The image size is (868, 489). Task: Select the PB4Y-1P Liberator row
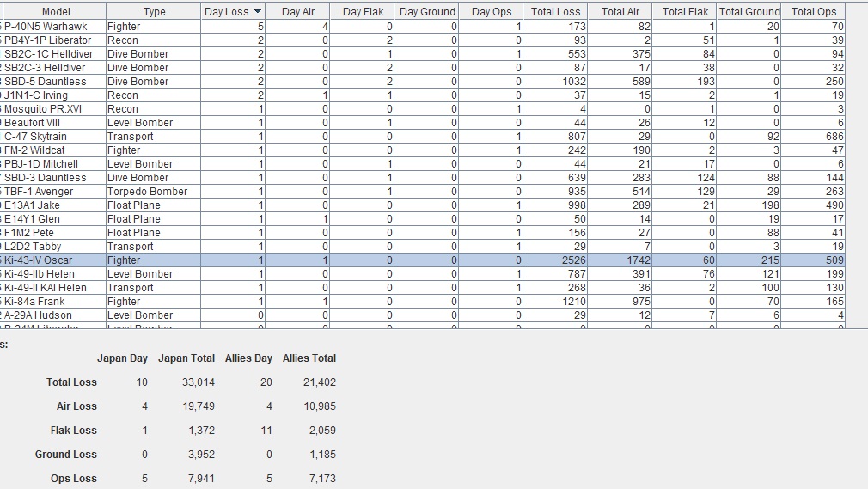point(424,40)
